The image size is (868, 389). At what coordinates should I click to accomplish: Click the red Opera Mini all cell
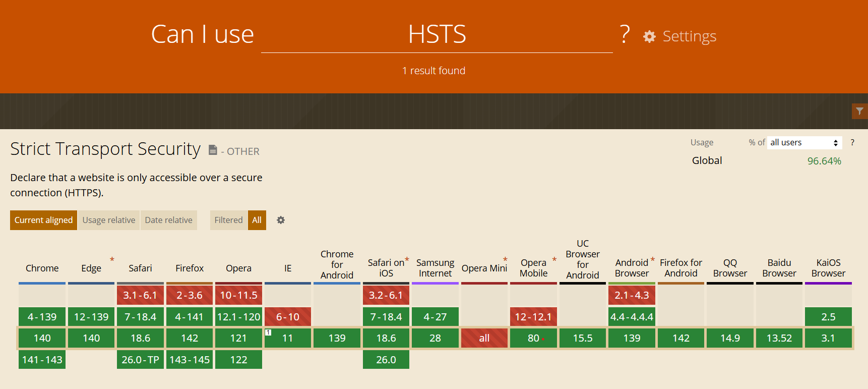(x=484, y=338)
